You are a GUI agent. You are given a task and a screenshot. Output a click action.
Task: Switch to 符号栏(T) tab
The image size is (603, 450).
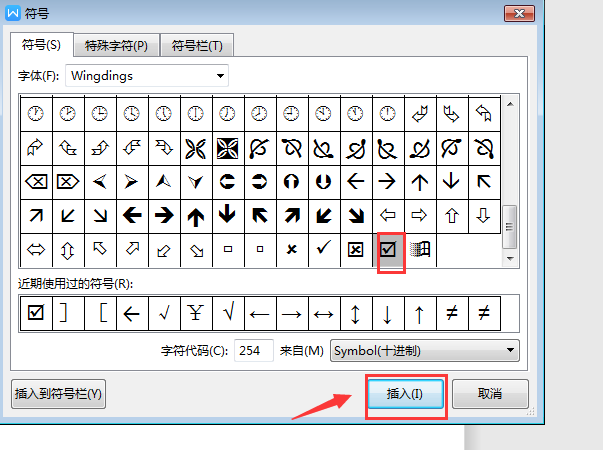point(197,46)
